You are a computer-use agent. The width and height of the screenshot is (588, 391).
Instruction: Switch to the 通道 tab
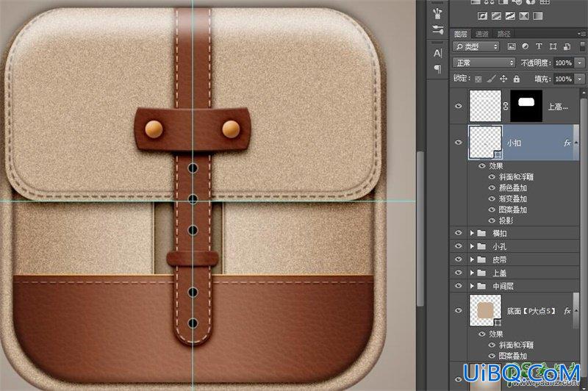[482, 34]
